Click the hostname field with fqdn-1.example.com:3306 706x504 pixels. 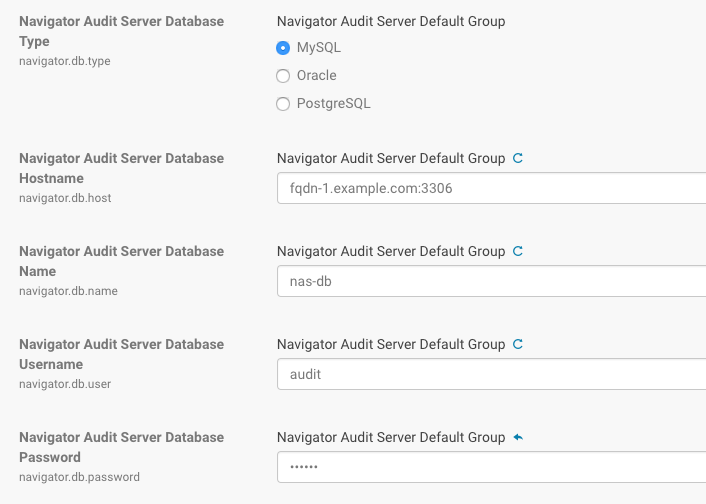click(x=490, y=188)
